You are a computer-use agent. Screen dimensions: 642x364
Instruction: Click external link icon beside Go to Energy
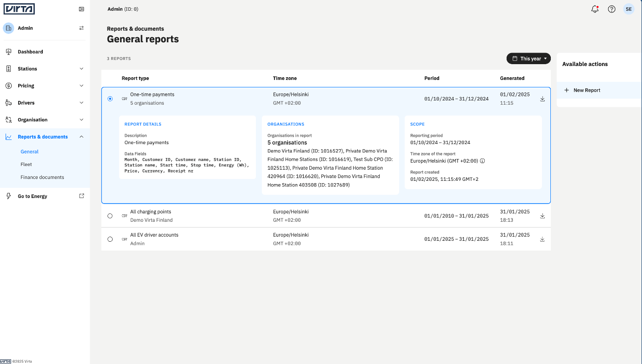pyautogui.click(x=82, y=196)
